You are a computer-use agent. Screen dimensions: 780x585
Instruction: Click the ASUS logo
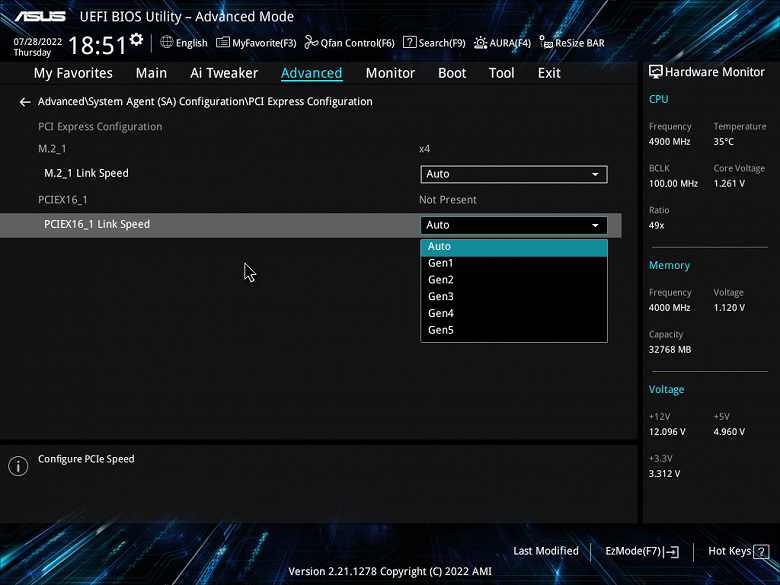(x=40, y=16)
